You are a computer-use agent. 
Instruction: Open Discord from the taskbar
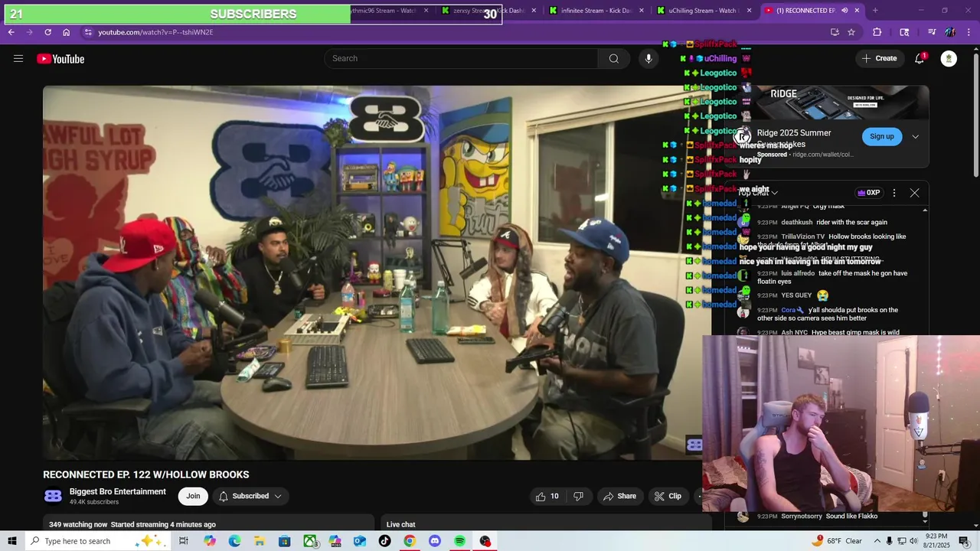point(435,541)
